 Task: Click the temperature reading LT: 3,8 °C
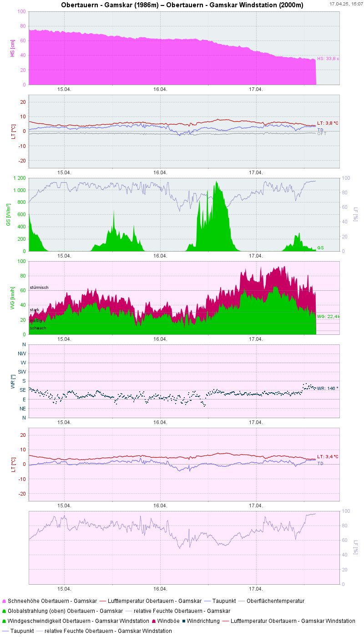[x=328, y=123]
